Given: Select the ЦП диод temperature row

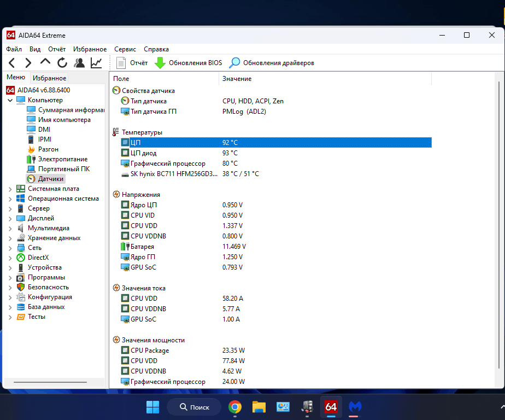Looking at the screenshot, I should (x=276, y=153).
